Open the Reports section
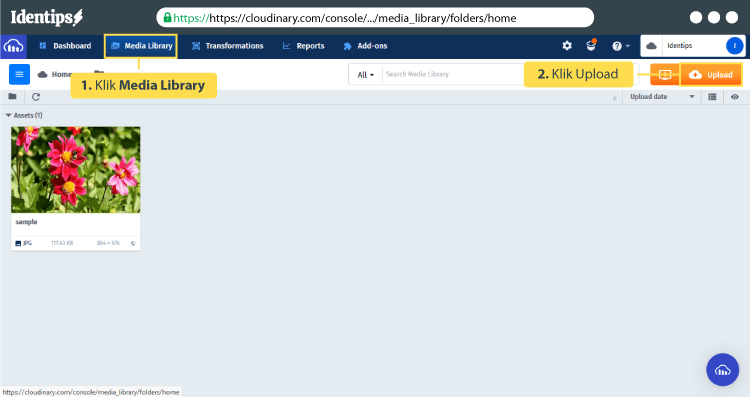The width and height of the screenshot is (750, 397). 304,46
